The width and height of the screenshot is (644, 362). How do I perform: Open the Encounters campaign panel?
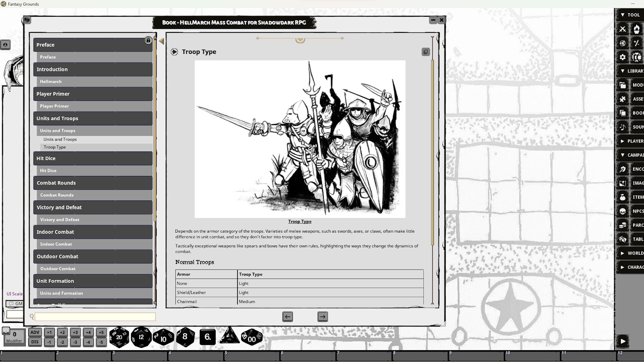tap(623, 169)
